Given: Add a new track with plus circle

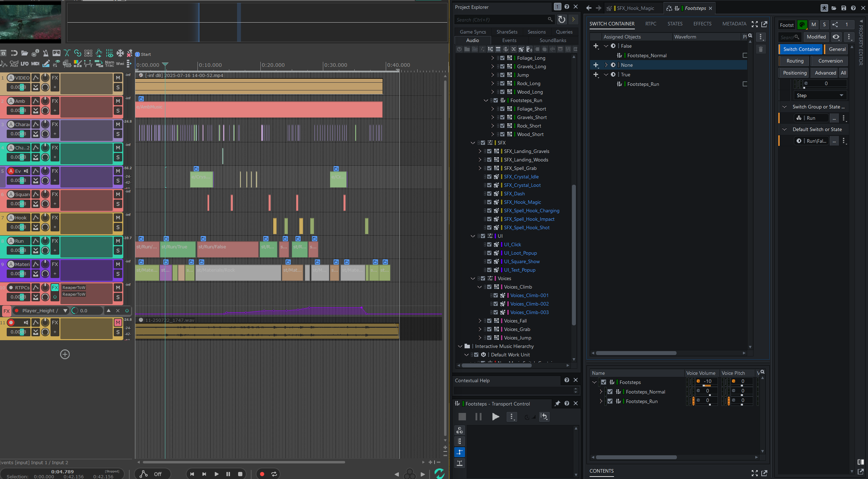Looking at the screenshot, I should pos(65,354).
